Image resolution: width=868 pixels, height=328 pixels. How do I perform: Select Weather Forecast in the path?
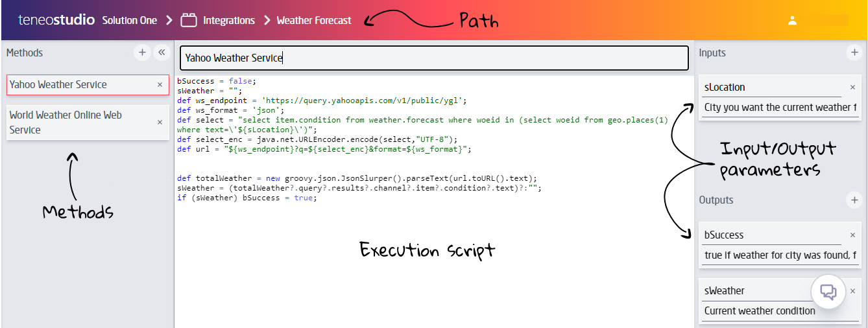point(314,20)
